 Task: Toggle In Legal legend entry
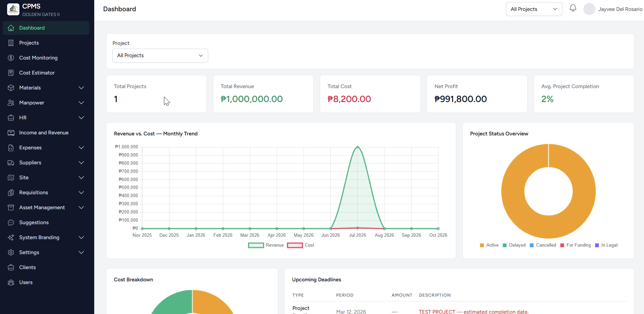click(606, 245)
